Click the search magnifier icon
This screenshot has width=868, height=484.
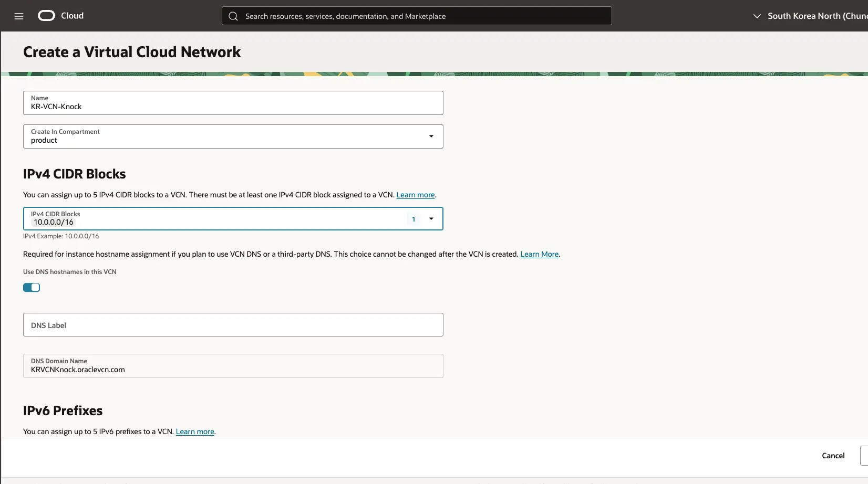point(233,16)
